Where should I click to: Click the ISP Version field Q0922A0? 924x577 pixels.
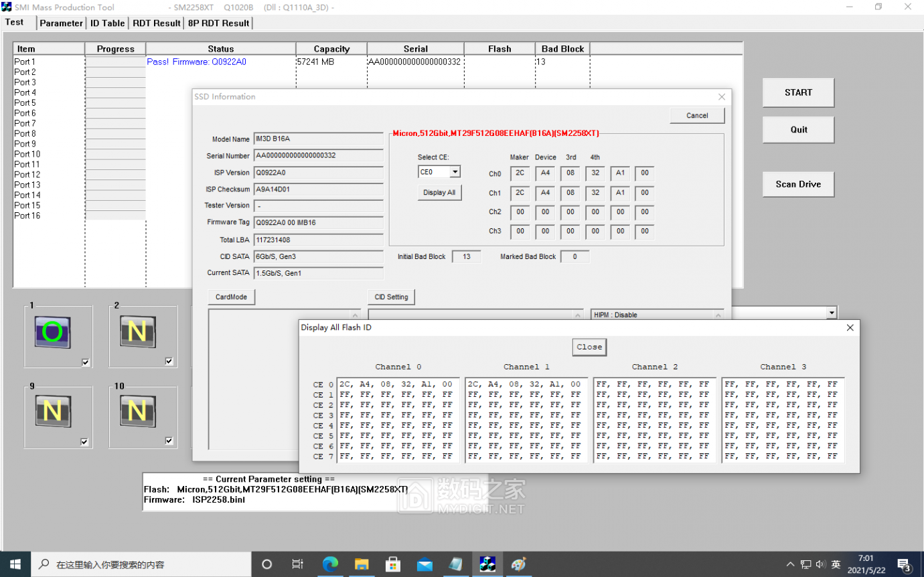[319, 172]
